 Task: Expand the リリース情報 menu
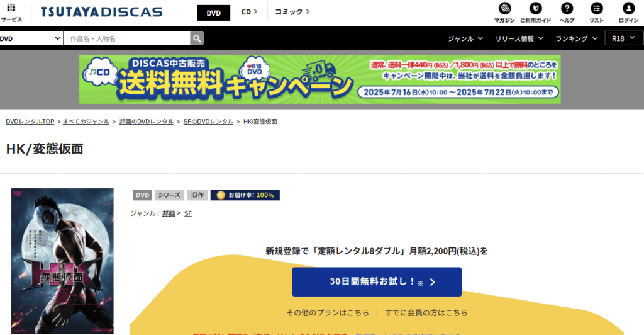click(x=519, y=38)
